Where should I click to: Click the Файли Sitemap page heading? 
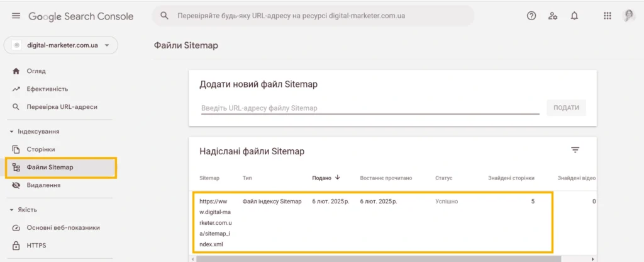[186, 45]
